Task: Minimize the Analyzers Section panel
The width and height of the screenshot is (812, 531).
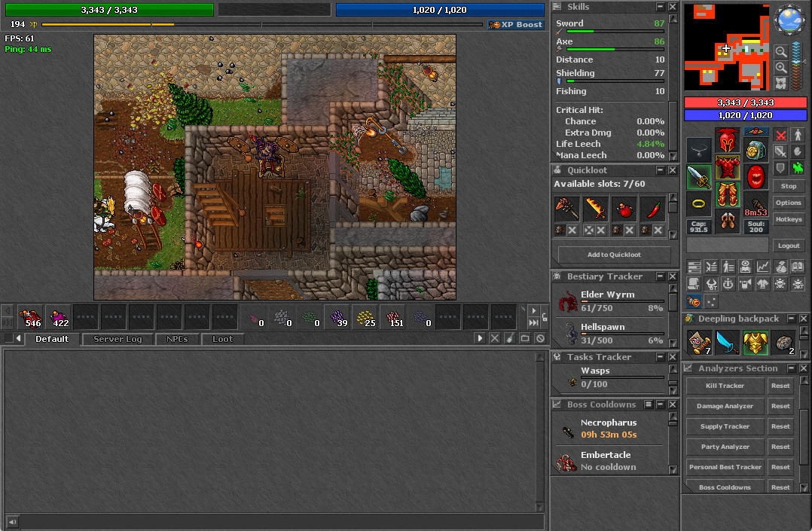Action: pos(791,368)
